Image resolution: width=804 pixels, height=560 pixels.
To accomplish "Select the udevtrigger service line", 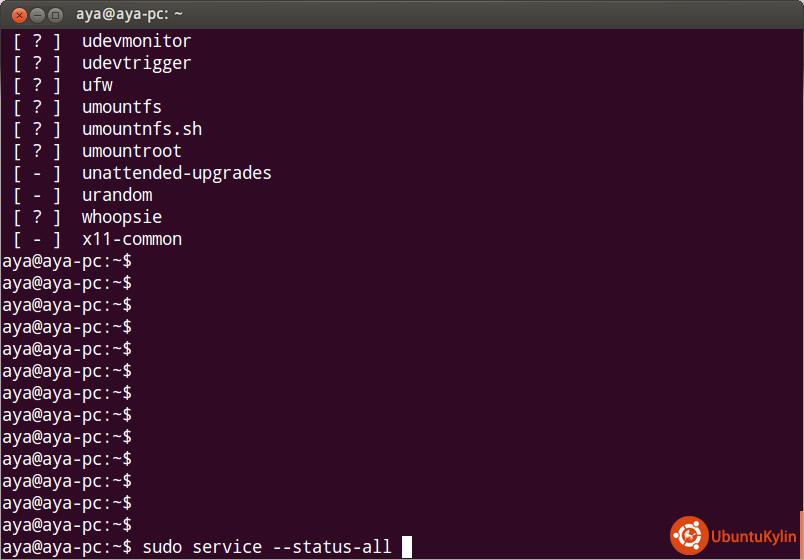I will pyautogui.click(x=136, y=63).
